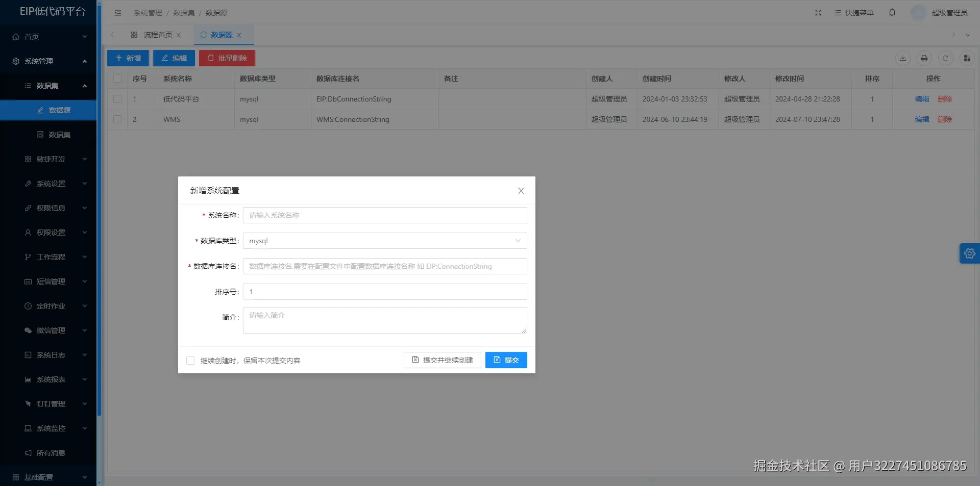Select 数据源 item in sidebar
Image resolution: width=980 pixels, height=486 pixels.
point(48,110)
